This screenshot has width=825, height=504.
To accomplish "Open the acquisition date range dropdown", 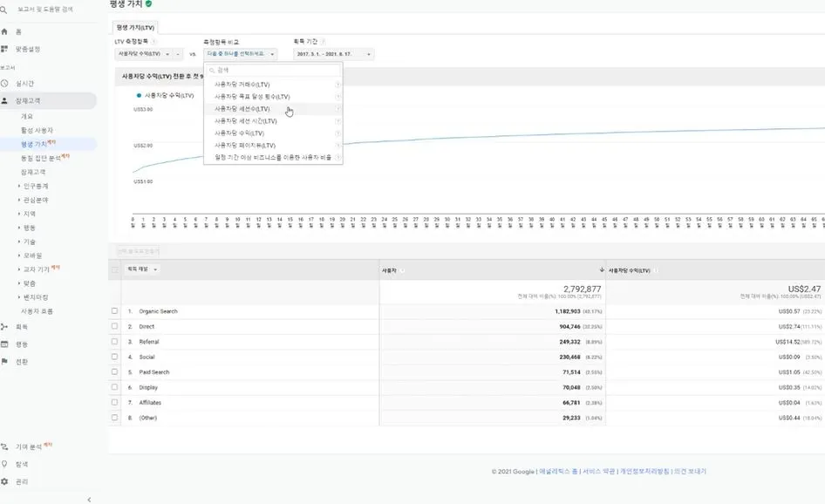I will coord(334,54).
